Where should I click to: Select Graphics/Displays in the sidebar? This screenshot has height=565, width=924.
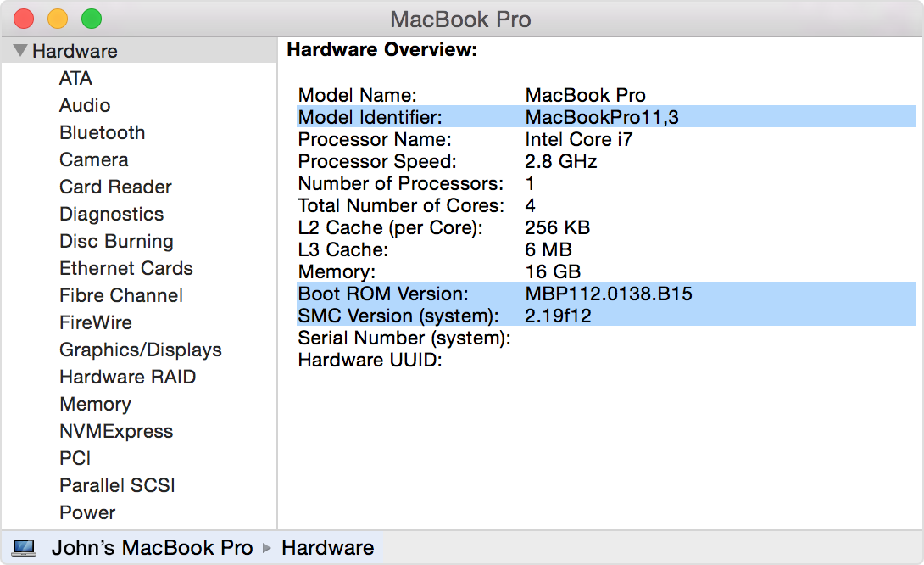point(140,350)
